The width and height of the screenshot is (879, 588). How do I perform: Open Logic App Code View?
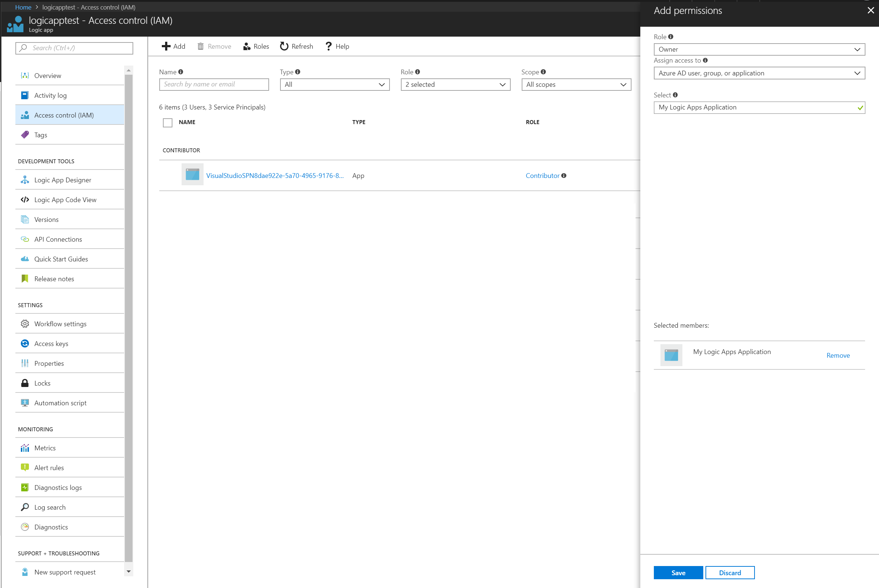pyautogui.click(x=65, y=200)
